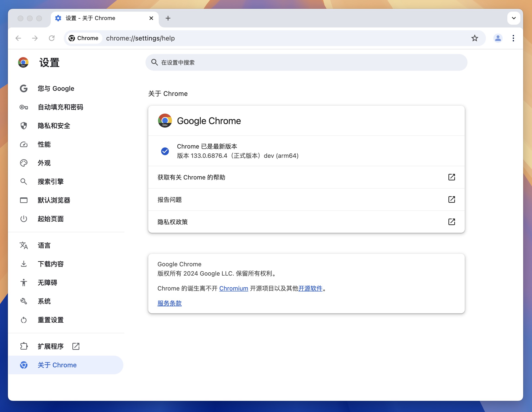Click the browser window icon beside 默认浏览器
This screenshot has height=412, width=532.
[x=24, y=200]
